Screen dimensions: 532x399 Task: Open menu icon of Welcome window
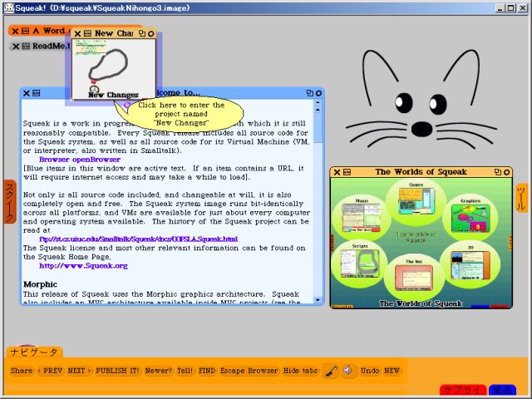37,93
